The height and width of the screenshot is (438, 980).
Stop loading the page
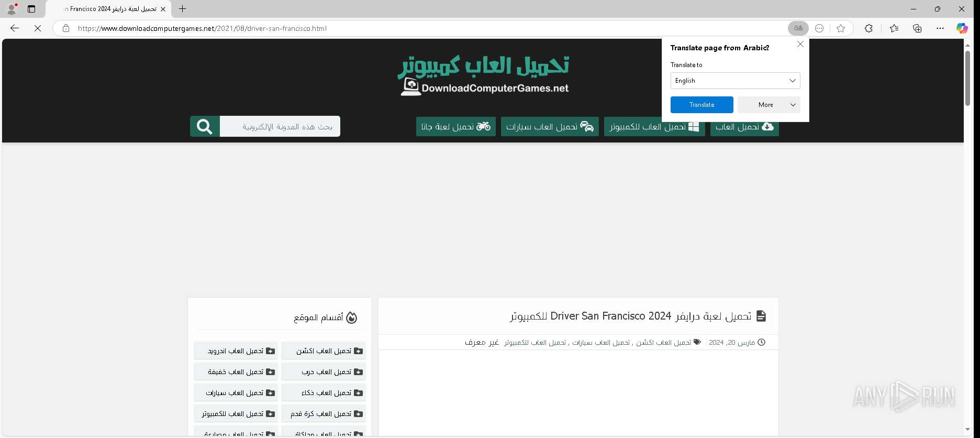38,28
